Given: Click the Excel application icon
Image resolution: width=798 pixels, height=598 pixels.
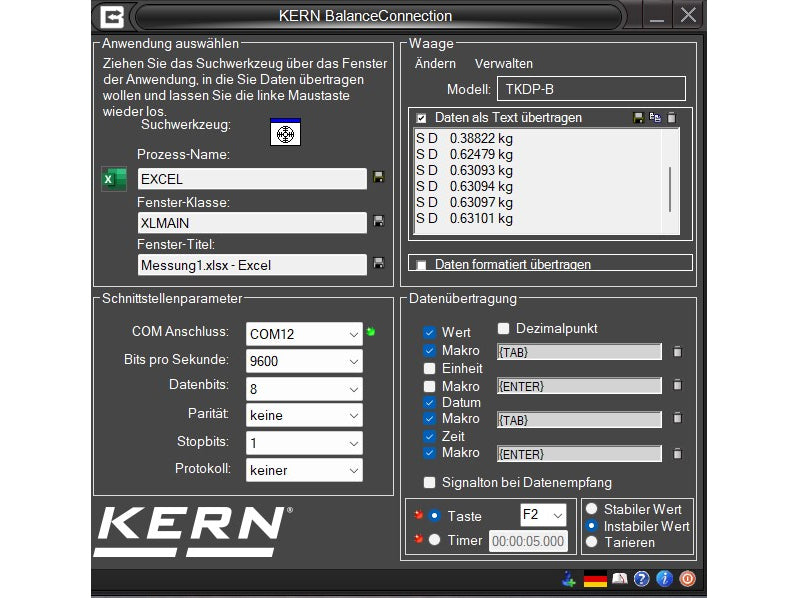Looking at the screenshot, I should click(114, 179).
